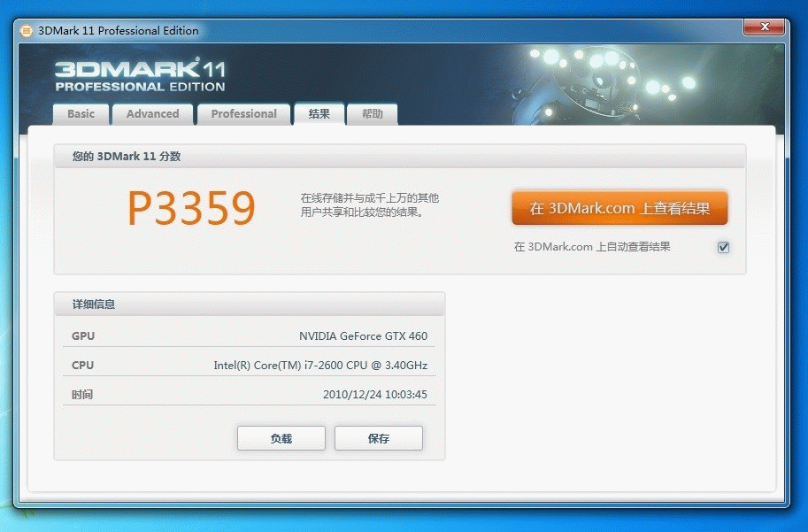
Task: Click the 3DMark icon in the title bar
Action: pyautogui.click(x=27, y=31)
